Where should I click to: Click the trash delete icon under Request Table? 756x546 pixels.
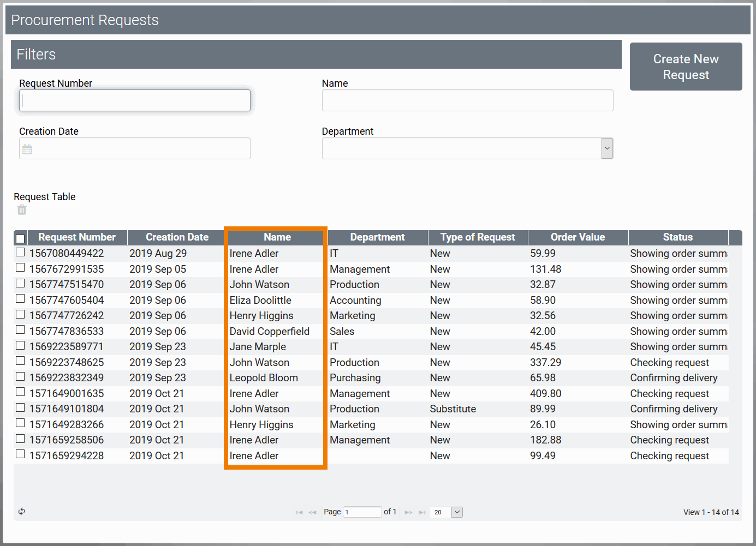[x=22, y=210]
